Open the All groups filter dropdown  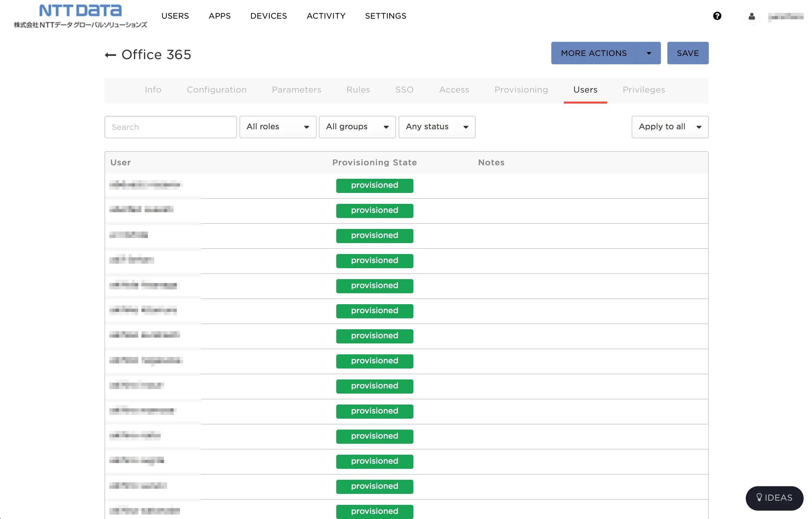(x=357, y=127)
